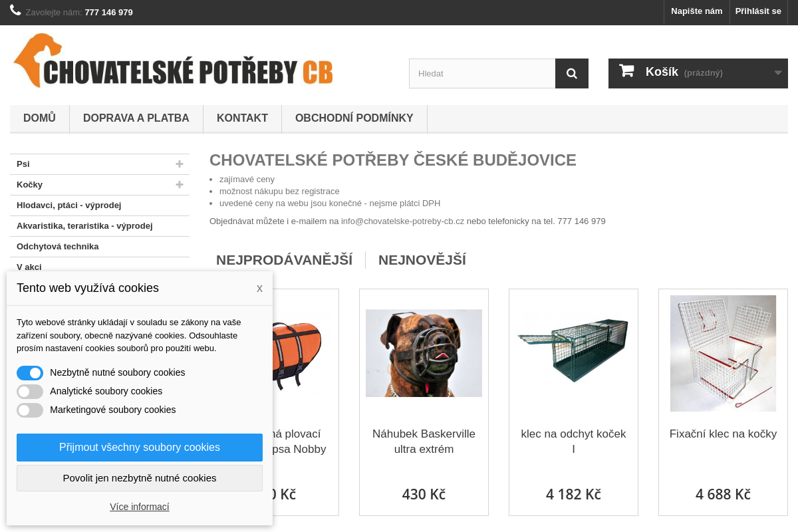The image size is (798, 532).
Task: Open the Psi category from the sidebar
Action: coord(25,164)
